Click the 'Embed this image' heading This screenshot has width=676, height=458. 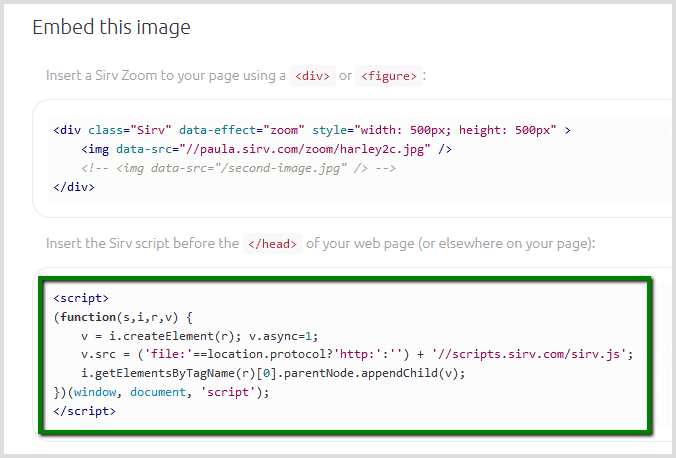(111, 27)
